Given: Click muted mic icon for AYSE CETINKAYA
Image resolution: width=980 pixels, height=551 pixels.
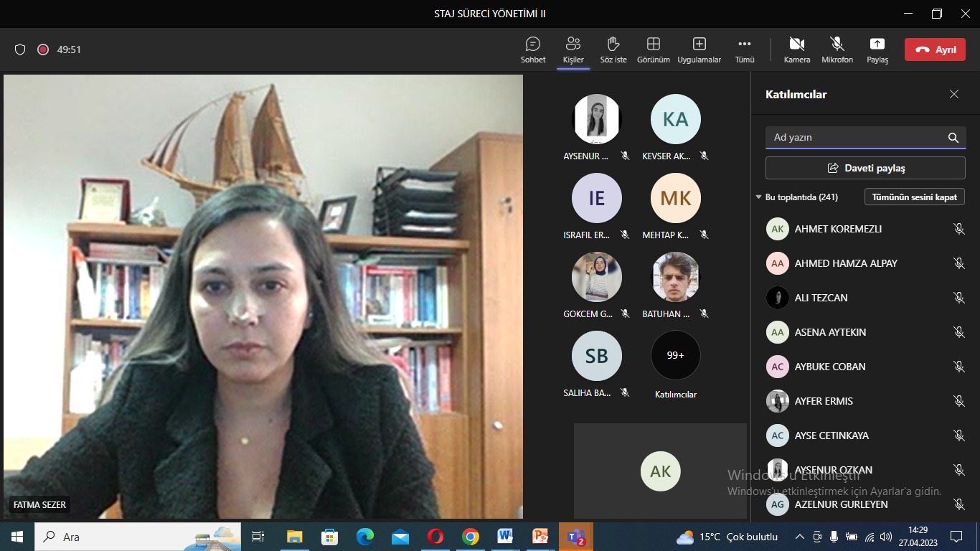Looking at the screenshot, I should (958, 435).
